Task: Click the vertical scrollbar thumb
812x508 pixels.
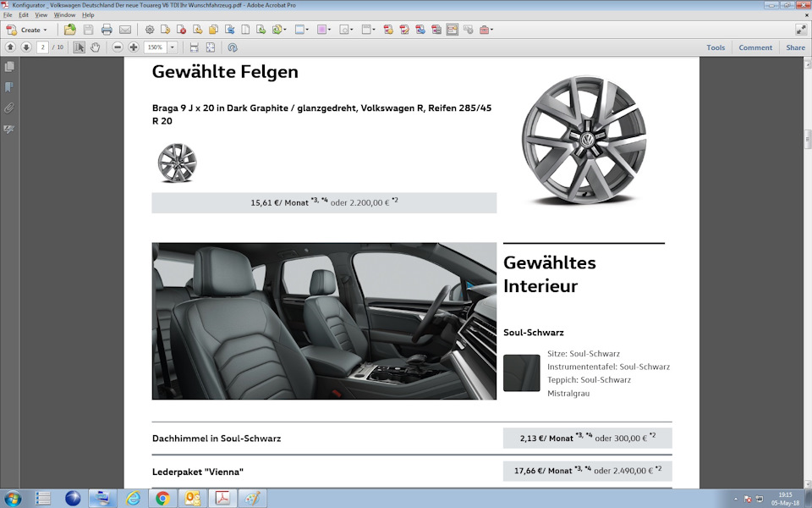Action: tap(807, 139)
